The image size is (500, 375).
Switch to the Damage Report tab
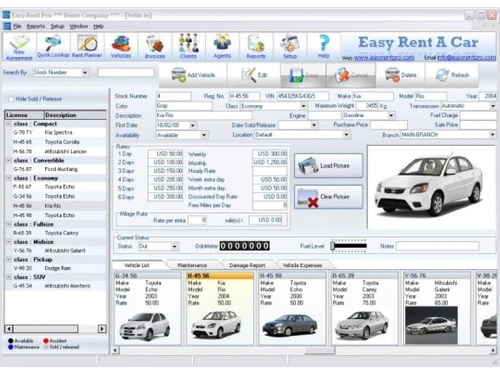pyautogui.click(x=247, y=265)
